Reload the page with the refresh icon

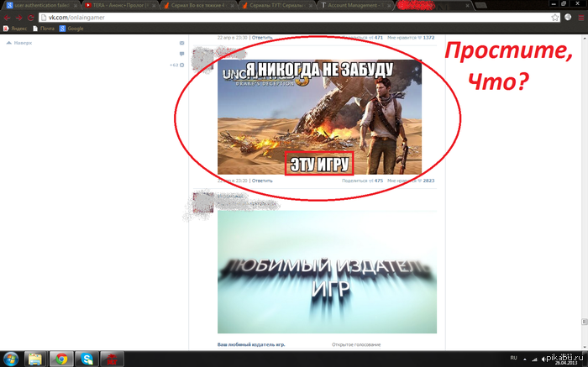[x=31, y=17]
